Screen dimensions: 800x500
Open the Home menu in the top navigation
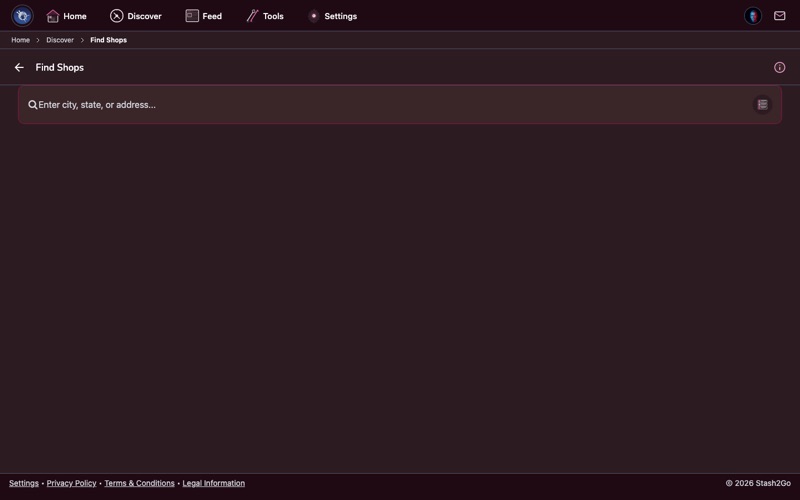[66, 16]
